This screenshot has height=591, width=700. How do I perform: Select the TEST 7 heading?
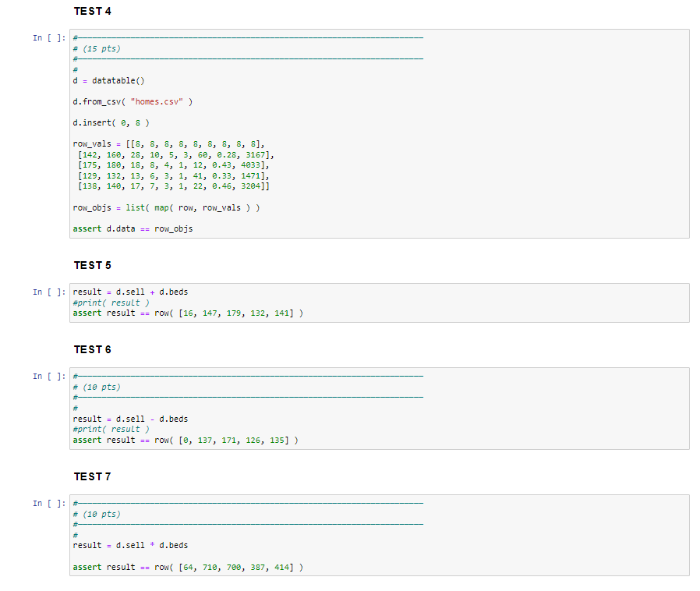click(x=92, y=476)
